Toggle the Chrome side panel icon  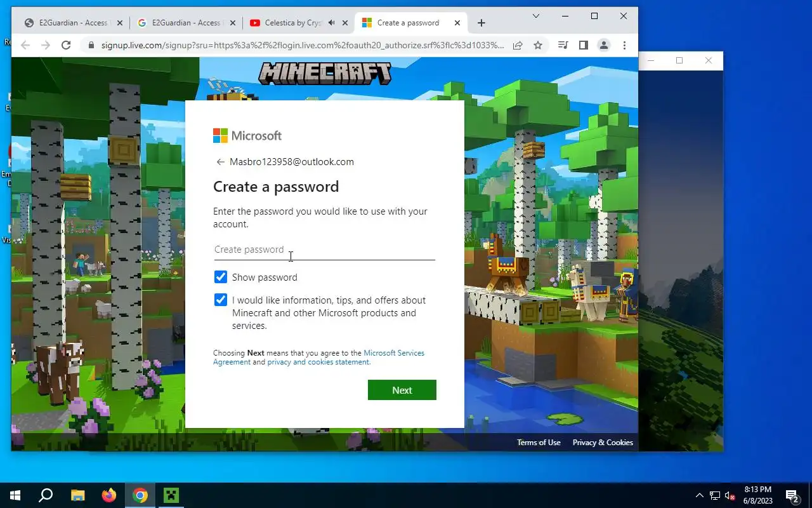(583, 45)
